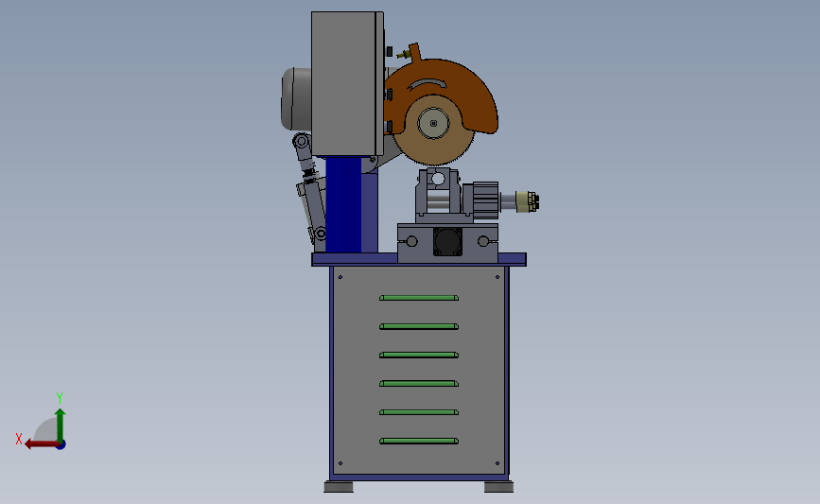
Task: Select the topmost green vent slot
Action: [419, 298]
